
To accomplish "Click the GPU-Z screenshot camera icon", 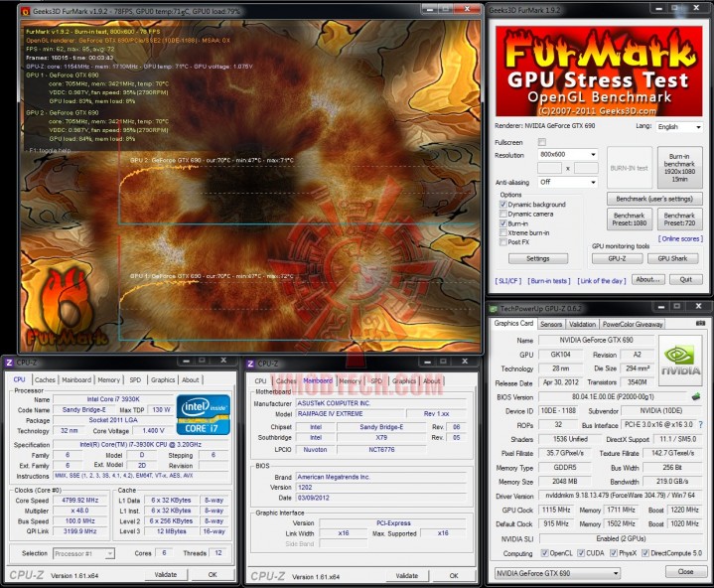I will point(700,323).
